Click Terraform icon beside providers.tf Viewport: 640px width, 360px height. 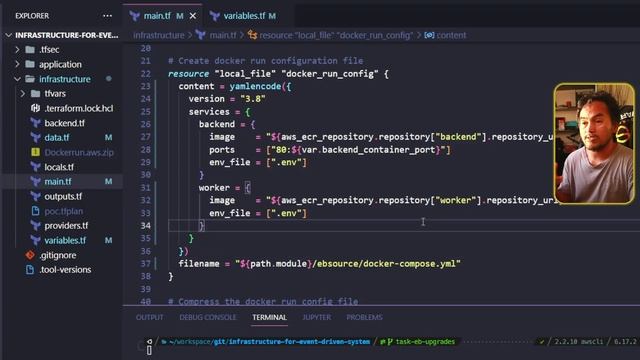36,226
